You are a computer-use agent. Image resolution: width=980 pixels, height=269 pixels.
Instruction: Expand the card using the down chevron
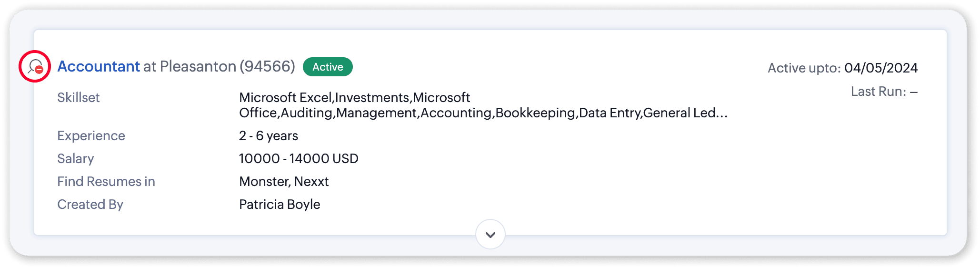coord(490,234)
